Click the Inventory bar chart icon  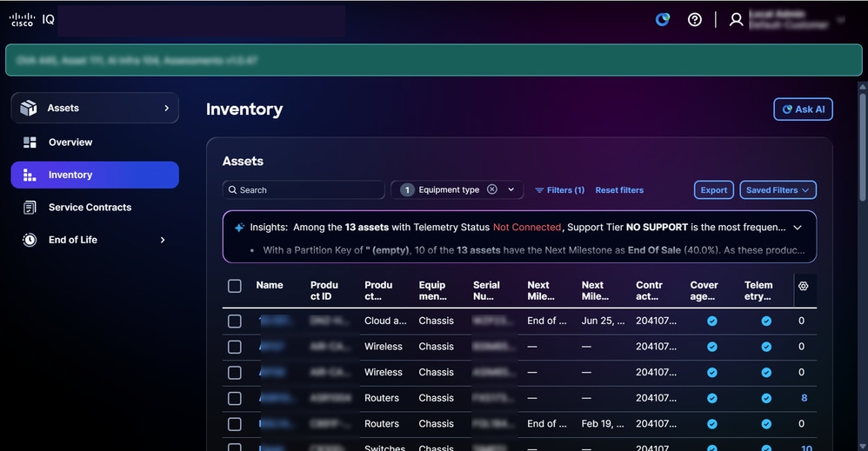click(30, 175)
